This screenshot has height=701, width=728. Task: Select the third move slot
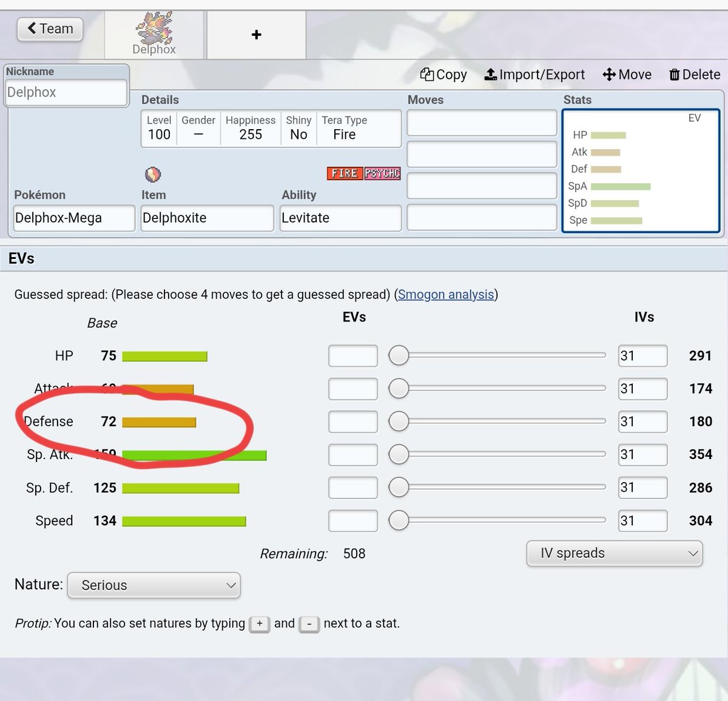pyautogui.click(x=482, y=186)
